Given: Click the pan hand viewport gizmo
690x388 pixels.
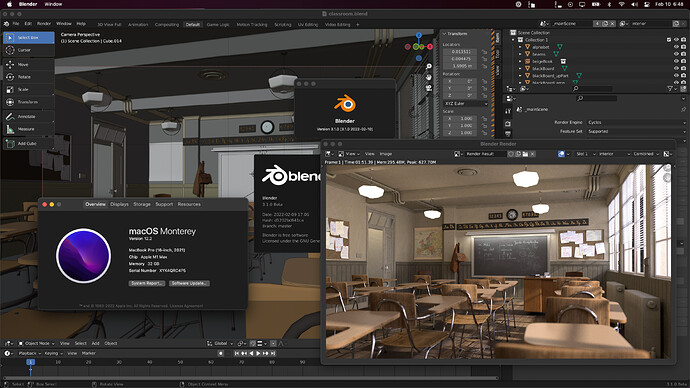Looking at the screenshot, I should tap(429, 77).
